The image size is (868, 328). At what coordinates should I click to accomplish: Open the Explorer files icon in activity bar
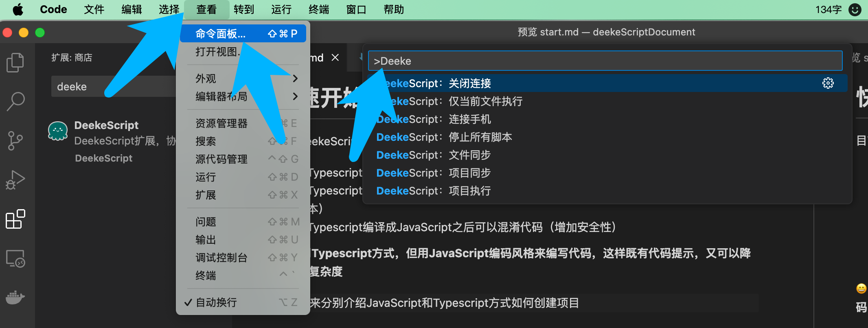tap(15, 63)
